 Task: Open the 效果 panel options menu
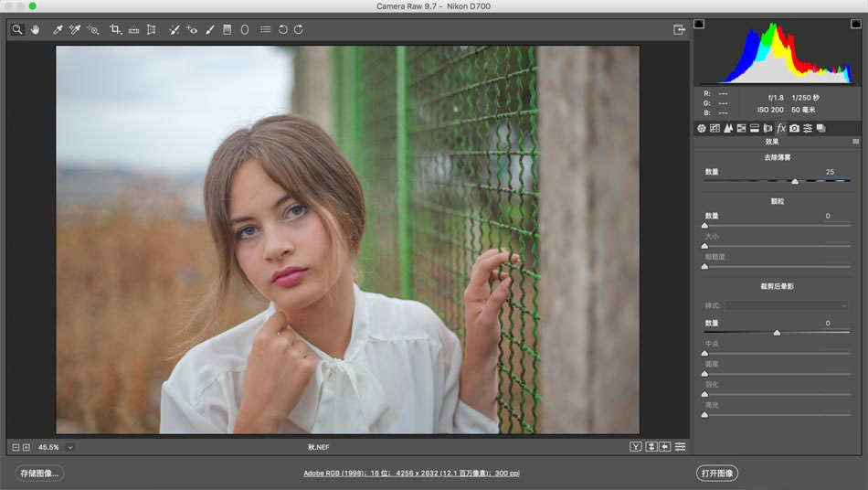[855, 142]
